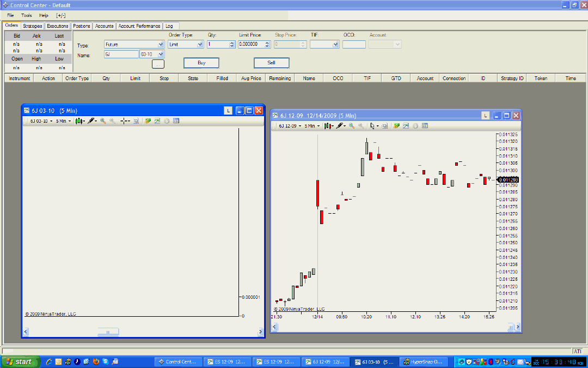Open drawing tools pencil in 6J 03-10 chart

(x=92, y=121)
